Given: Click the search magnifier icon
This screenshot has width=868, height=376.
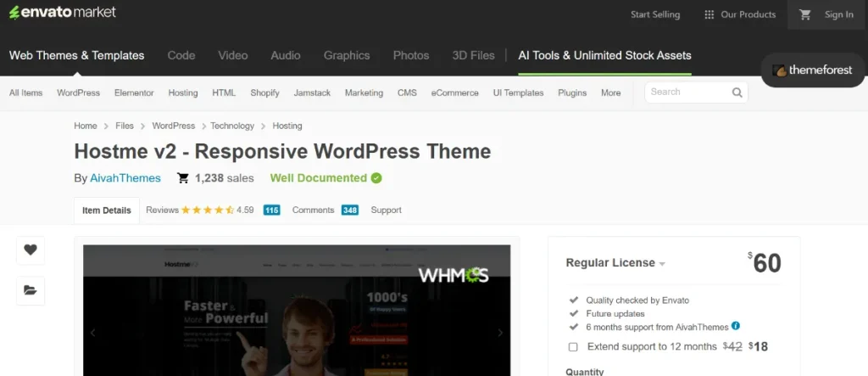Looking at the screenshot, I should (737, 93).
